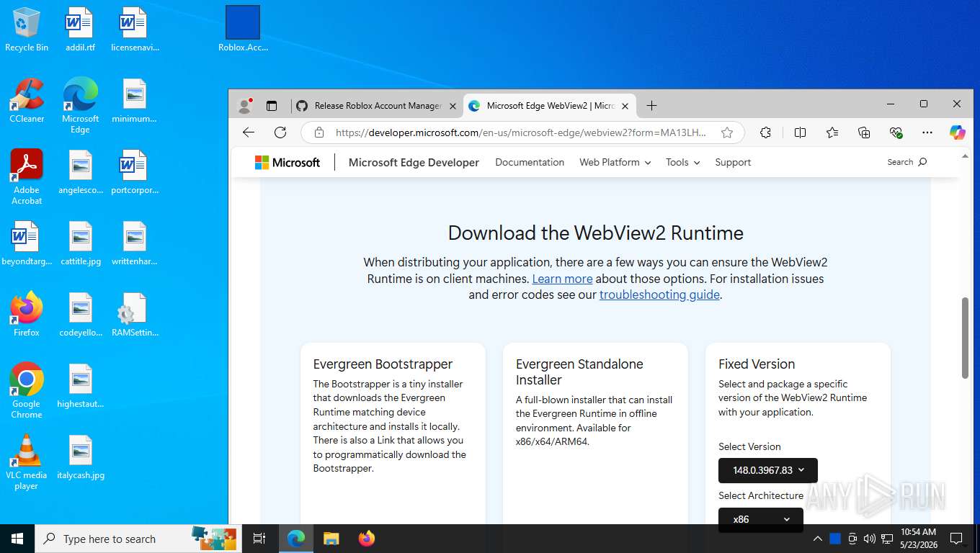Open the angelesco image file
The width and height of the screenshot is (980, 553).
click(80, 172)
